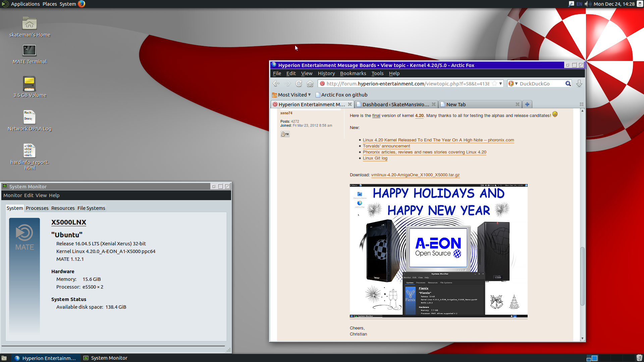Bookmark this page with the star icon
644x362 pixels.
coord(494,83)
